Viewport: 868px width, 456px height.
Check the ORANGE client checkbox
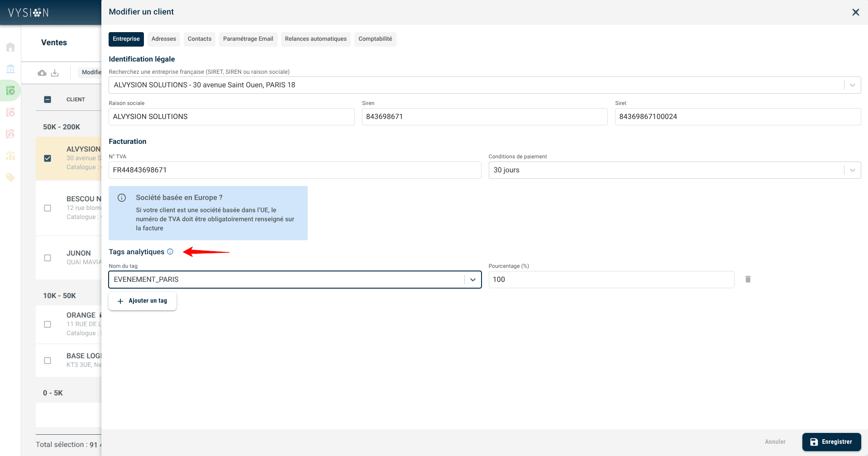click(48, 324)
